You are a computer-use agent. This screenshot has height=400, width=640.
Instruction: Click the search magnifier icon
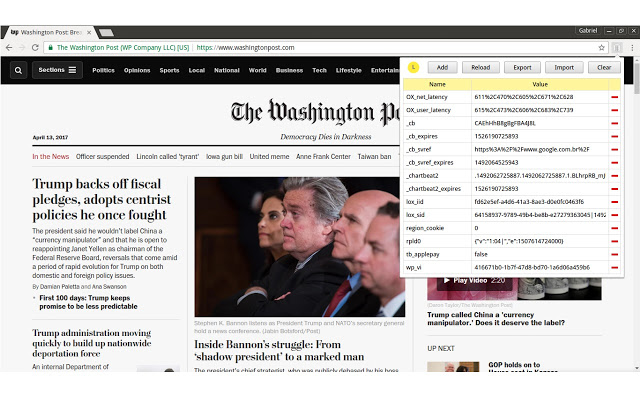click(18, 70)
